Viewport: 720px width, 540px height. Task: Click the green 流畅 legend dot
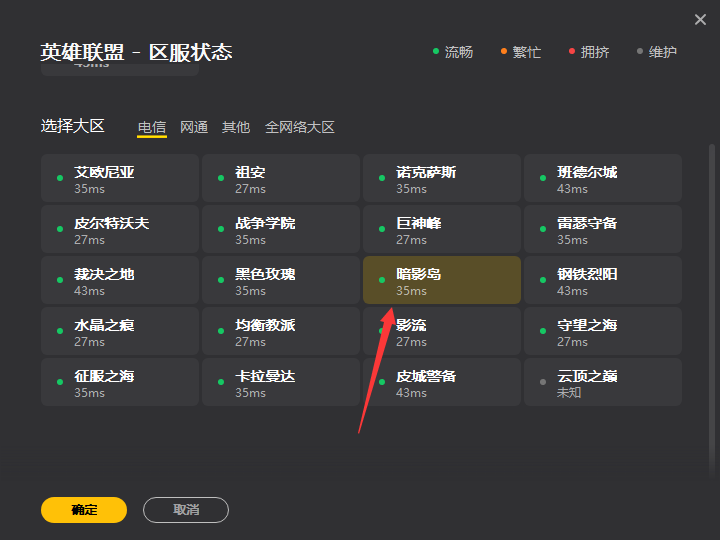coord(436,51)
